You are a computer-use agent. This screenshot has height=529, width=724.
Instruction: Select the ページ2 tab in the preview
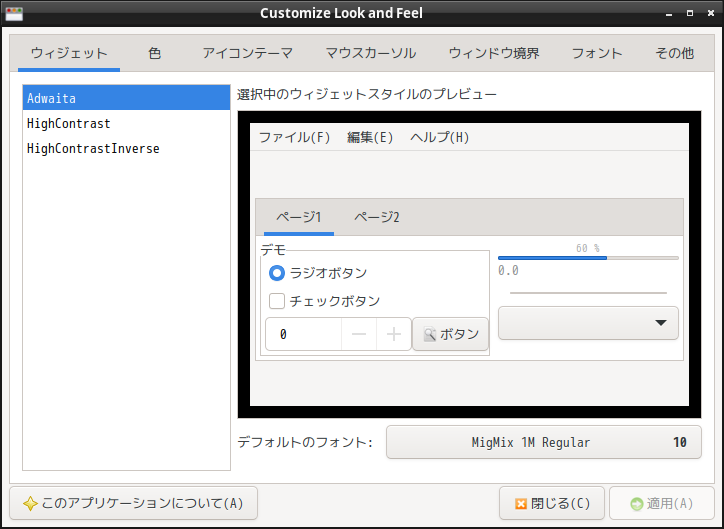377,217
